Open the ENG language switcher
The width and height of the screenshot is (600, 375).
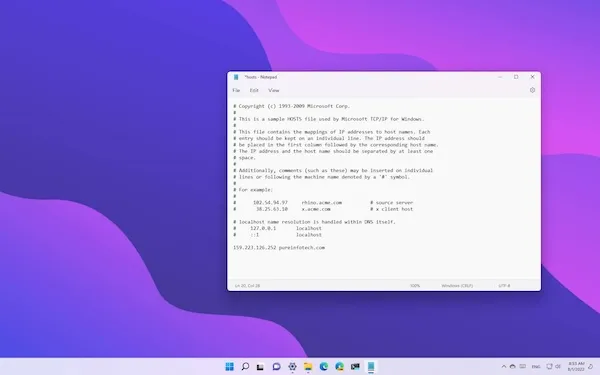[536, 367]
